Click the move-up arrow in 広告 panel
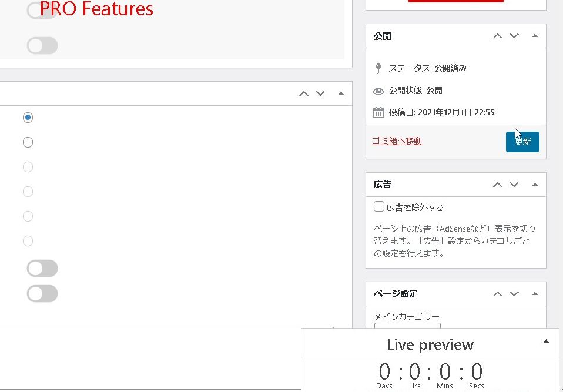Image resolution: width=563 pixels, height=392 pixels. click(498, 185)
